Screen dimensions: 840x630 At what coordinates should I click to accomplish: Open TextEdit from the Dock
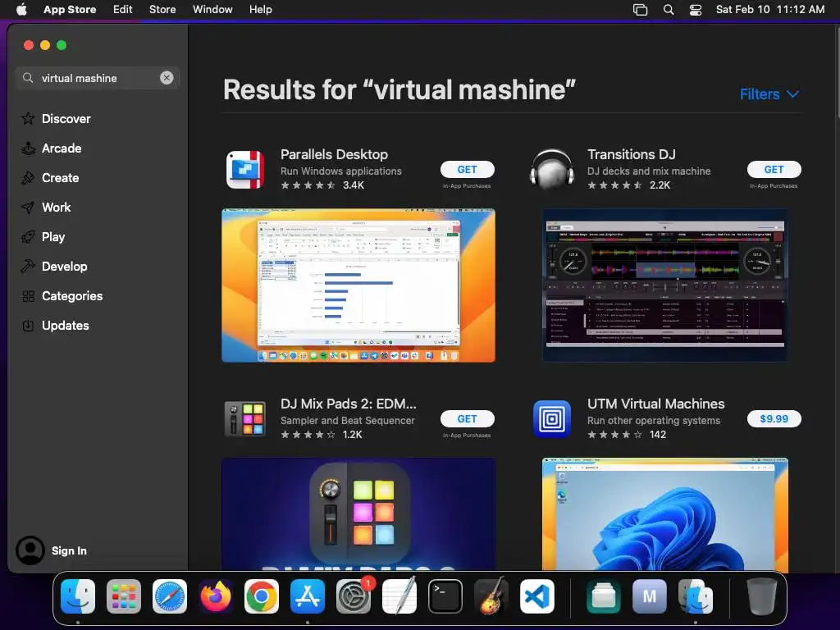pos(399,596)
